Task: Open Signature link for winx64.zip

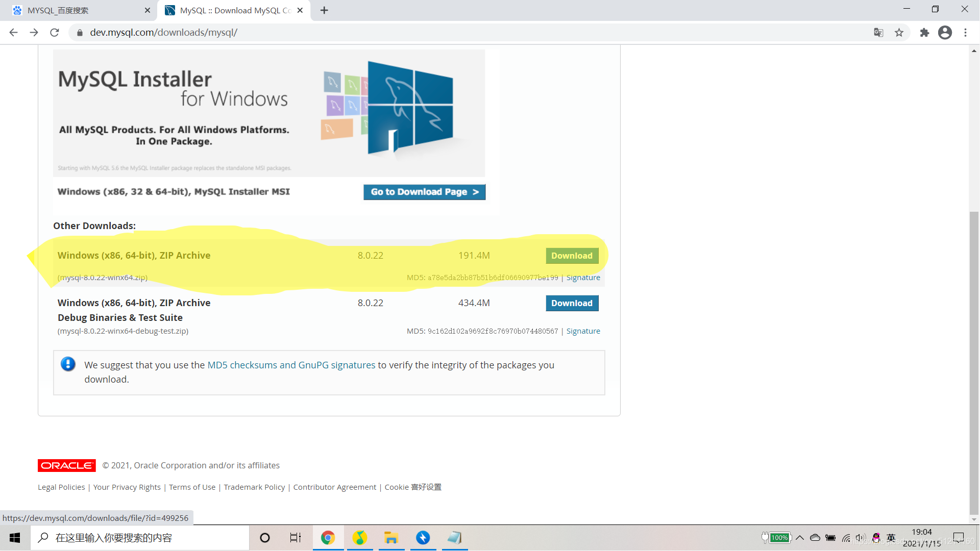Action: (x=583, y=278)
